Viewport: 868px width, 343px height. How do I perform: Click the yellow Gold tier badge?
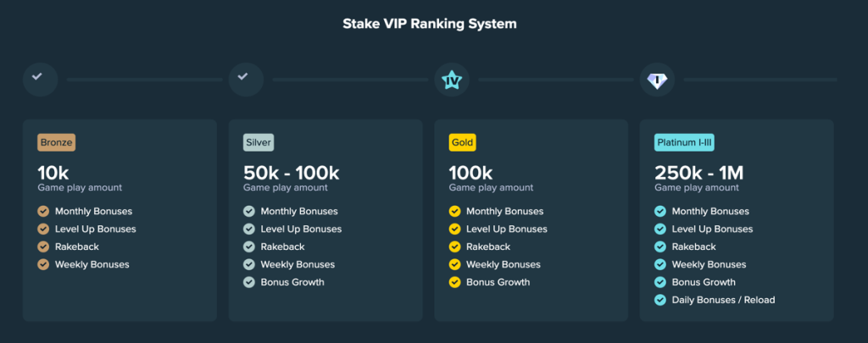tap(462, 142)
